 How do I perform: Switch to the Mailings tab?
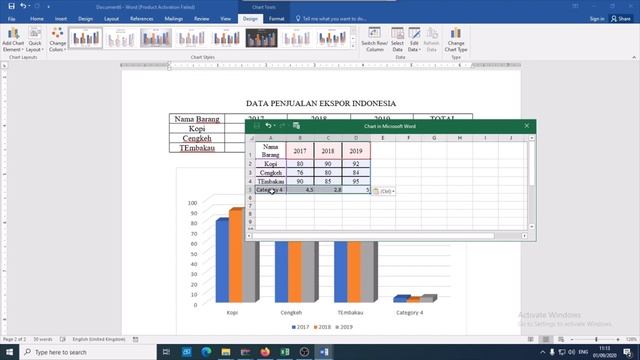(x=173, y=19)
